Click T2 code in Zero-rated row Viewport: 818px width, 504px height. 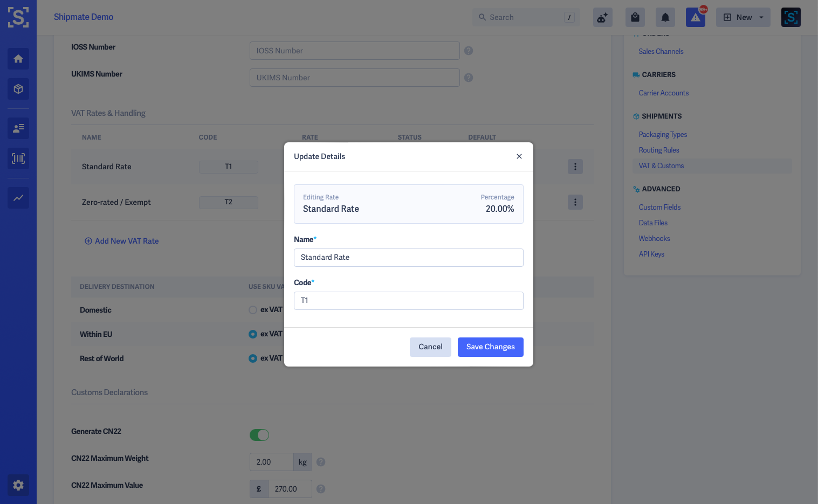click(x=229, y=202)
